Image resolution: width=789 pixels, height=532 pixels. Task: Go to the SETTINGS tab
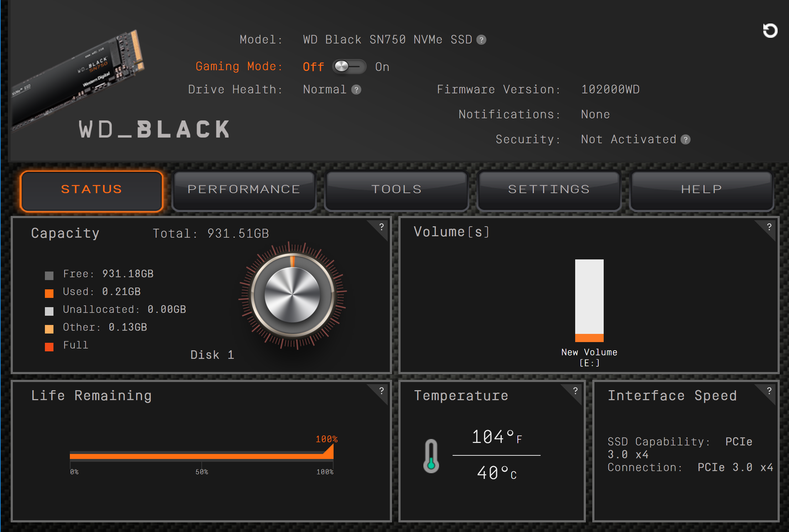click(549, 189)
